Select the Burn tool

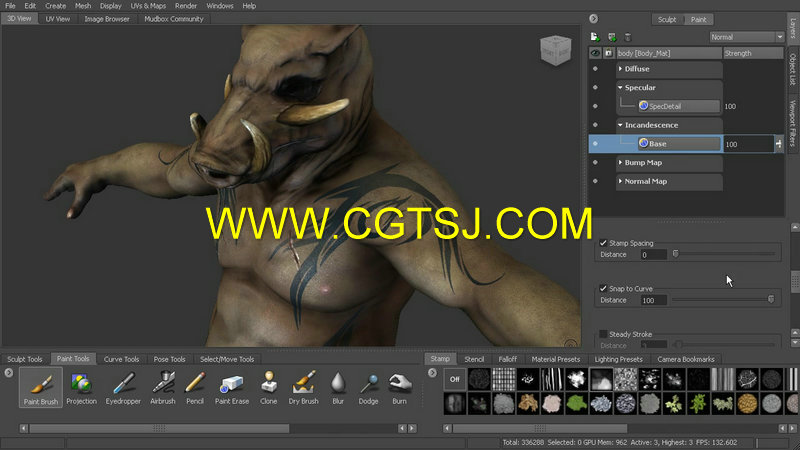pyautogui.click(x=399, y=388)
